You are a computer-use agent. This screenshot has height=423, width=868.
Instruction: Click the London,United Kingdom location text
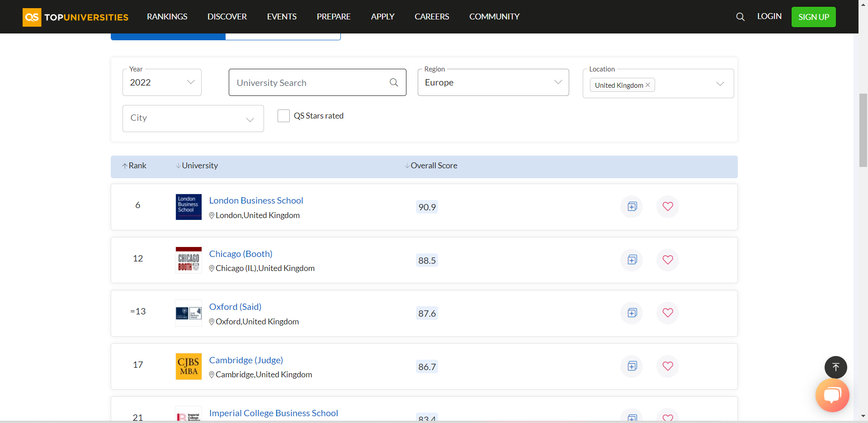point(258,215)
